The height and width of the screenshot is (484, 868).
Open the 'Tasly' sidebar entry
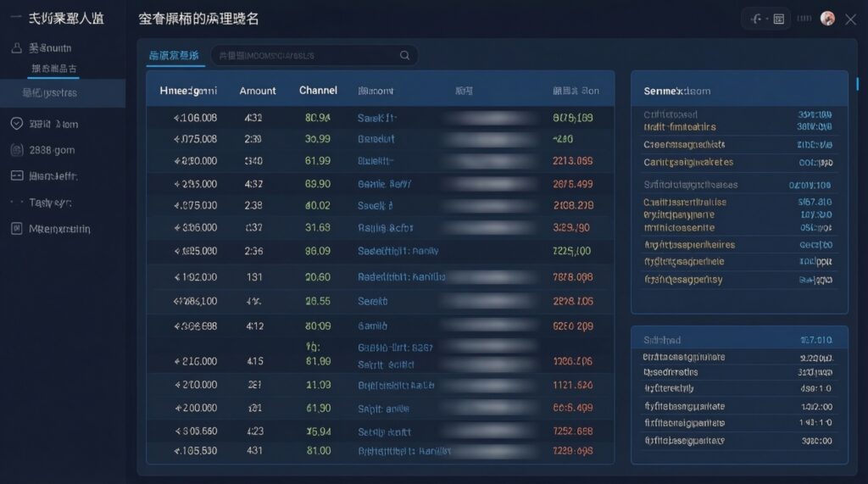[x=53, y=203]
